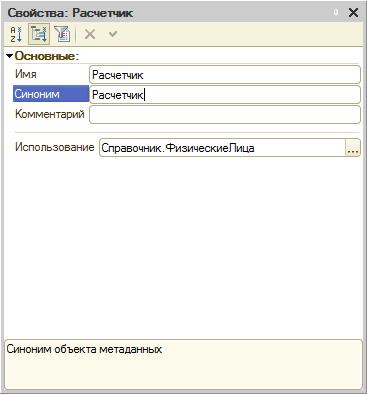Open the Использование selection via ellipsis button
This screenshot has height=394, width=367.
353,148
